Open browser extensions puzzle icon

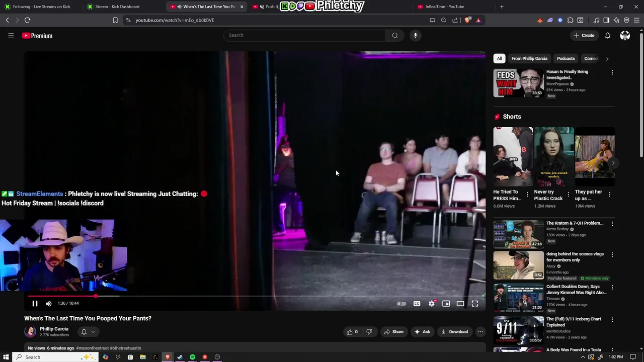coord(570,20)
